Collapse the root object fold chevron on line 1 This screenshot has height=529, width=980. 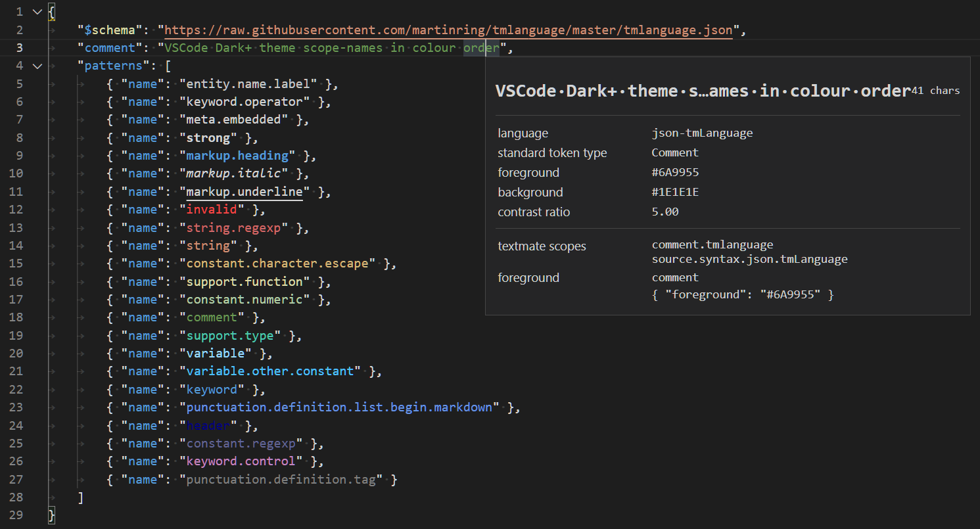click(x=36, y=12)
